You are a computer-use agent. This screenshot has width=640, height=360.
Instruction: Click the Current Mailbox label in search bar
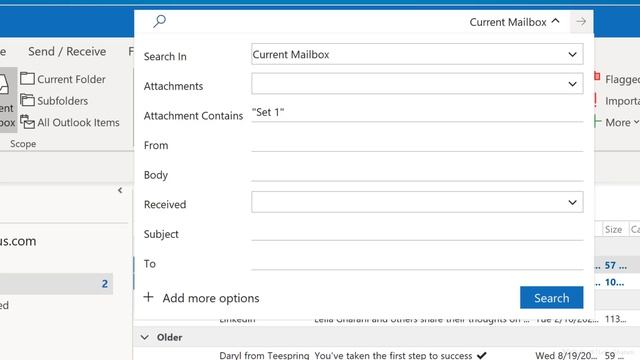click(x=508, y=22)
